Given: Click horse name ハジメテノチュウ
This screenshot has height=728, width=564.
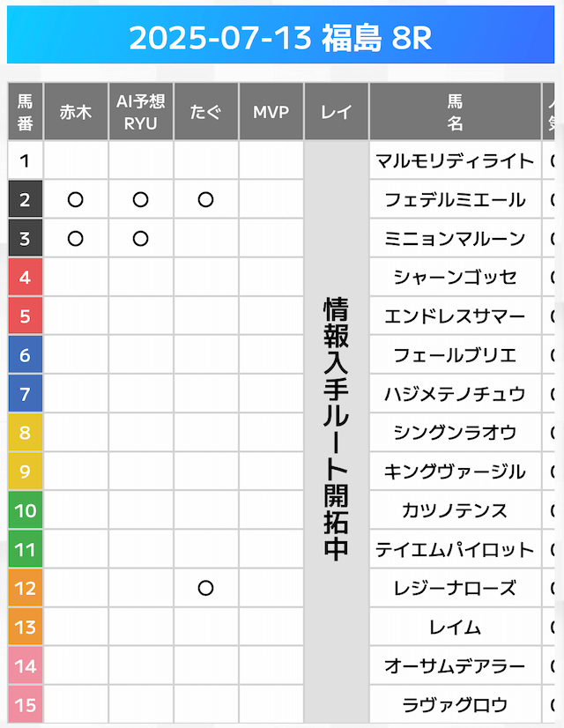Looking at the screenshot, I should point(455,394).
